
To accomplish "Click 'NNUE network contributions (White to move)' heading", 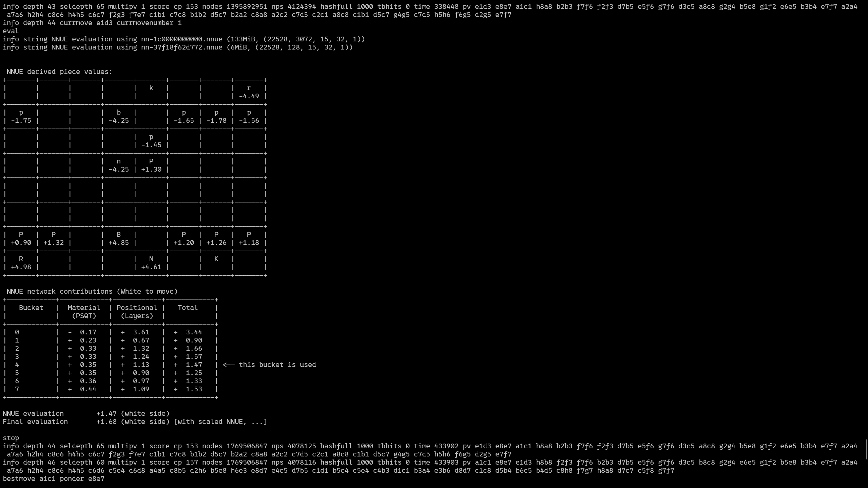I will [x=92, y=291].
